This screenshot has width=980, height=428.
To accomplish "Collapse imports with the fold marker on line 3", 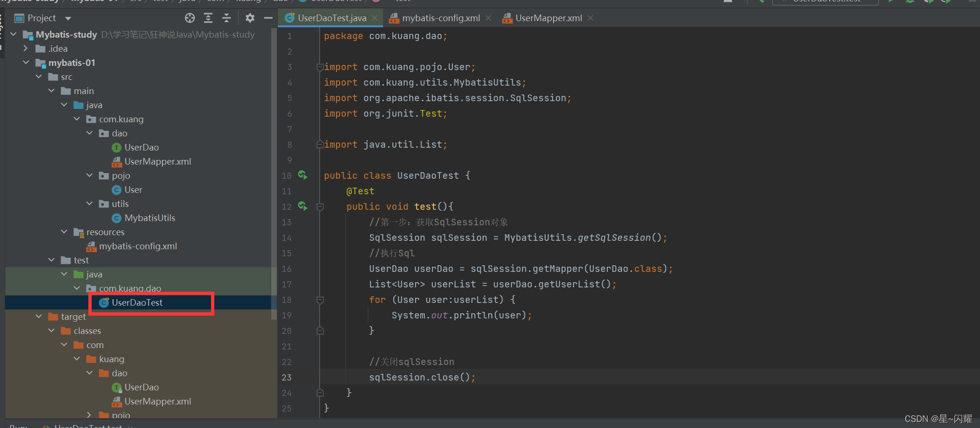I will [320, 67].
